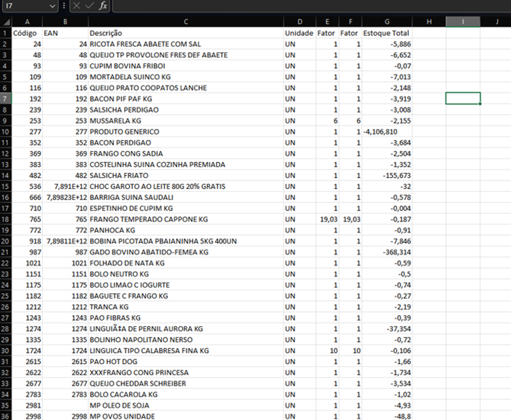
Task: Select column A header
Action: coord(27,22)
